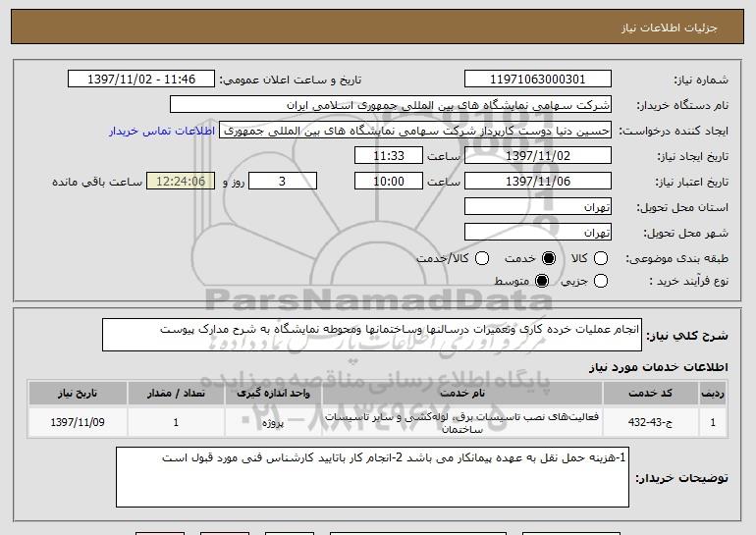Choose the متوسط purchase process option
756x535 pixels.
[x=542, y=281]
